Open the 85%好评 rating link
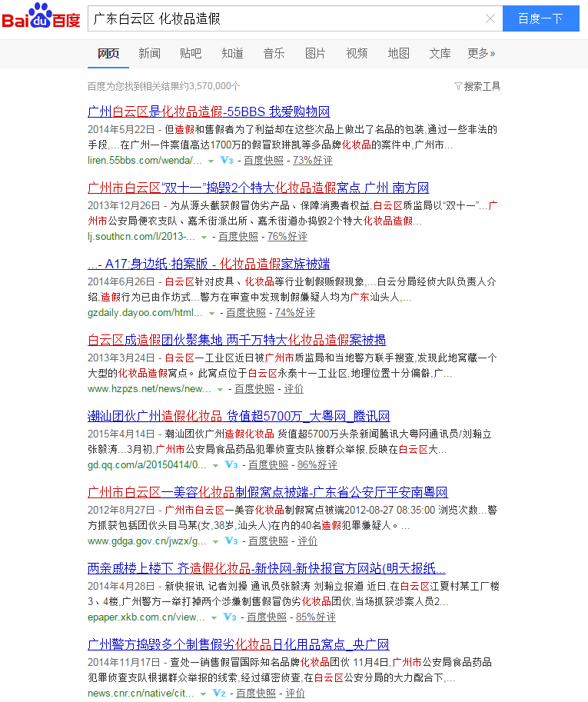 tap(316, 617)
